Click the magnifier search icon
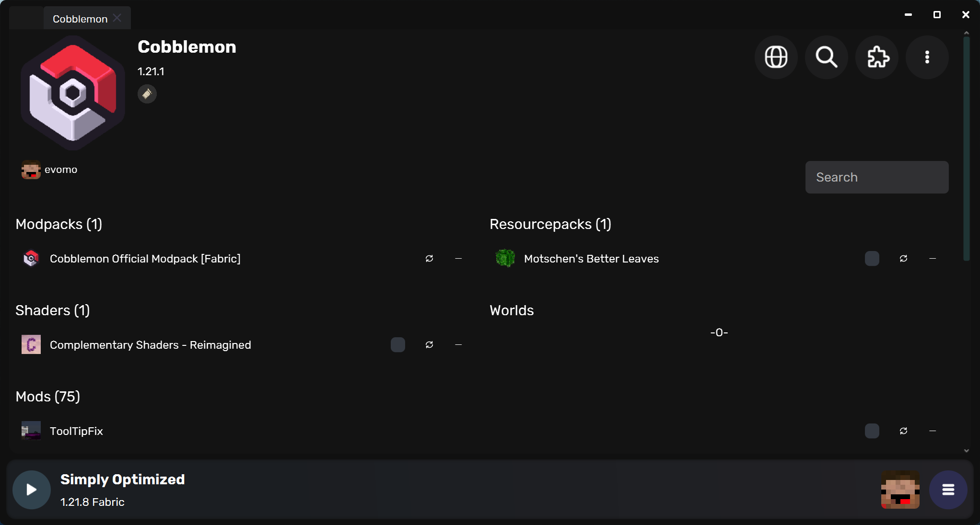This screenshot has width=980, height=525. coord(827,57)
